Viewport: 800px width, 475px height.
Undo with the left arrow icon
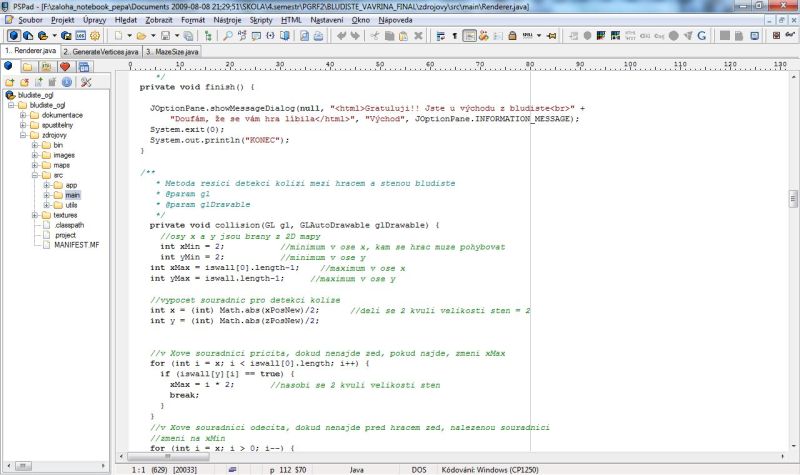coord(341,36)
